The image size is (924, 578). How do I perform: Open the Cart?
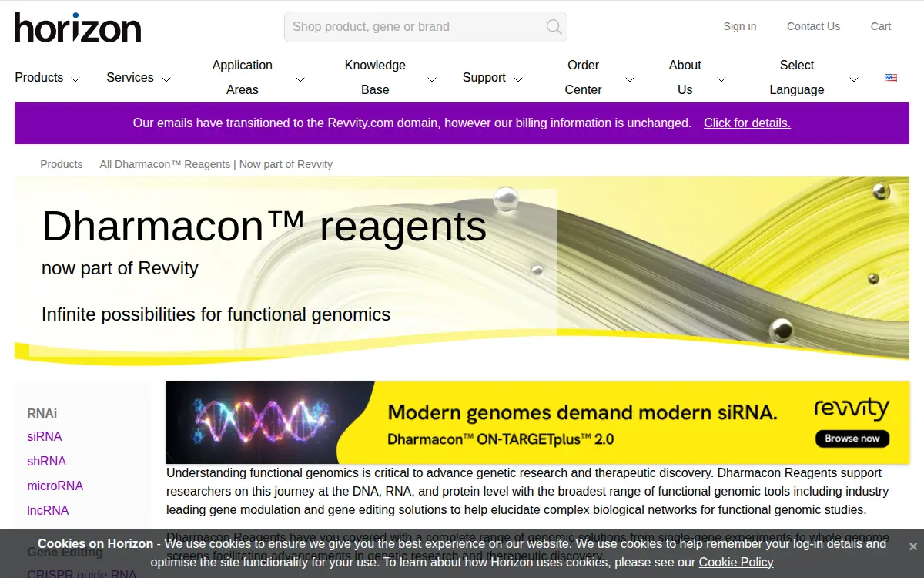[881, 26]
